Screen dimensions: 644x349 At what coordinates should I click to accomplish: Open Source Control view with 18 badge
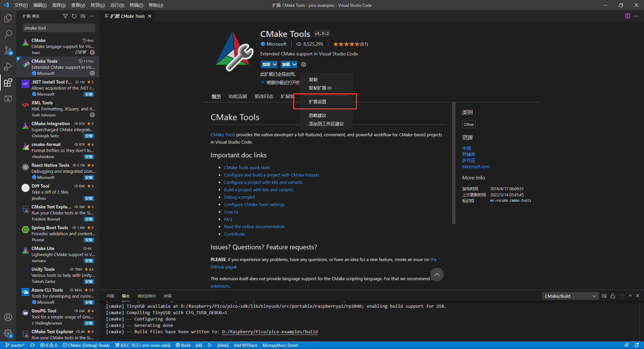pyautogui.click(x=8, y=50)
